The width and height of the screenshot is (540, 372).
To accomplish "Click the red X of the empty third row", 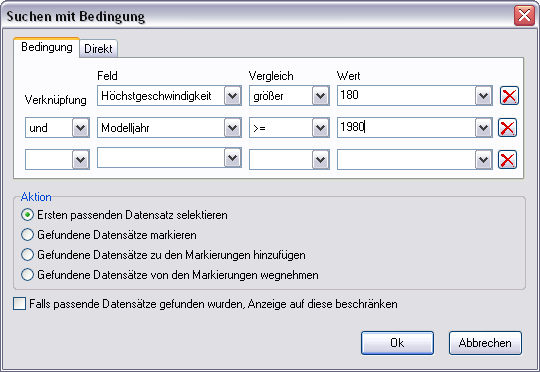I will (508, 159).
